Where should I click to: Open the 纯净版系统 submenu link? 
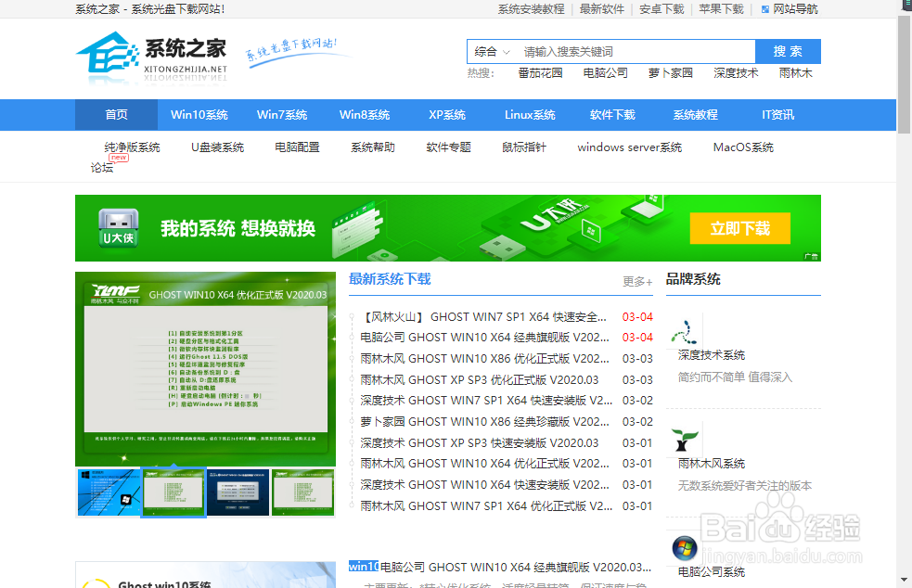(132, 147)
